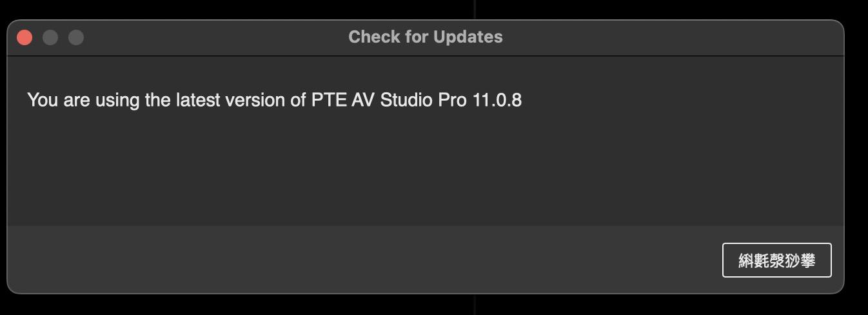
Task: Click the word "Check" in the title bar
Action: pos(371,37)
